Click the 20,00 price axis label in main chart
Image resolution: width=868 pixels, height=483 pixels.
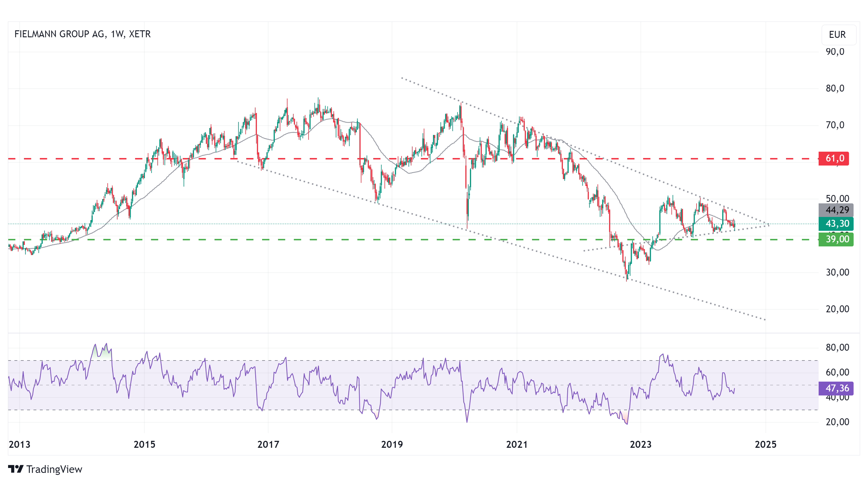coord(837,309)
